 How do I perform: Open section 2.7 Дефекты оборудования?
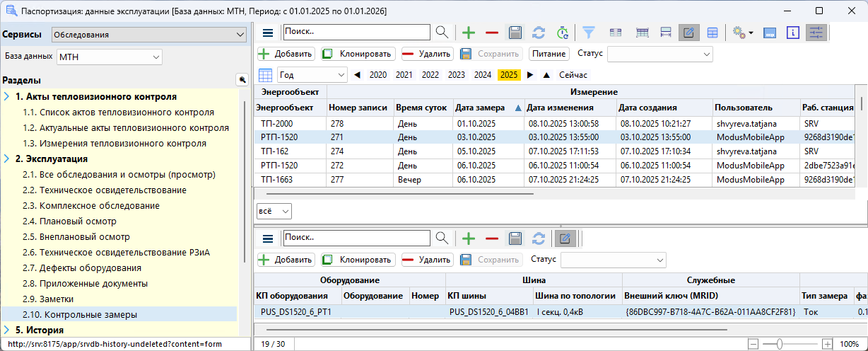(81, 268)
